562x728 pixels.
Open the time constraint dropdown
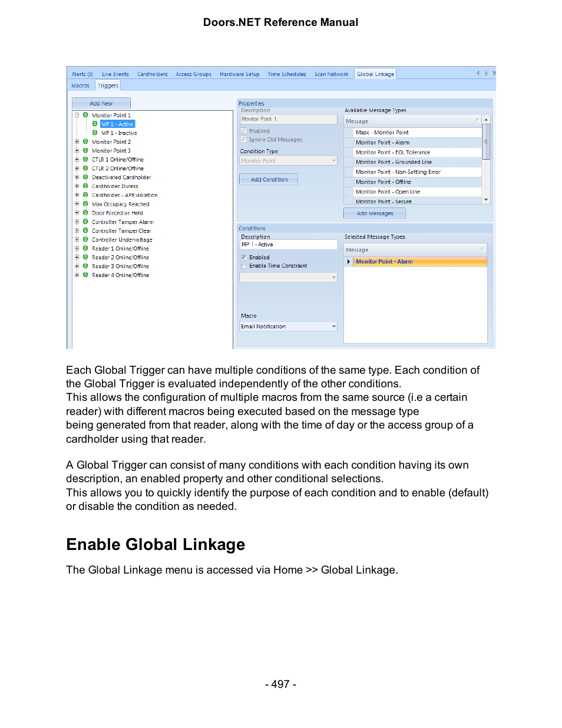[333, 277]
